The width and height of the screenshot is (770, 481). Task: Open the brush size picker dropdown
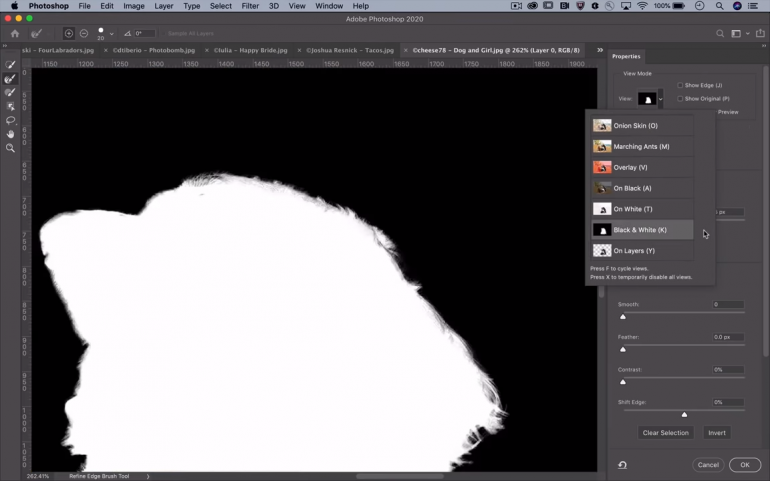click(x=111, y=34)
